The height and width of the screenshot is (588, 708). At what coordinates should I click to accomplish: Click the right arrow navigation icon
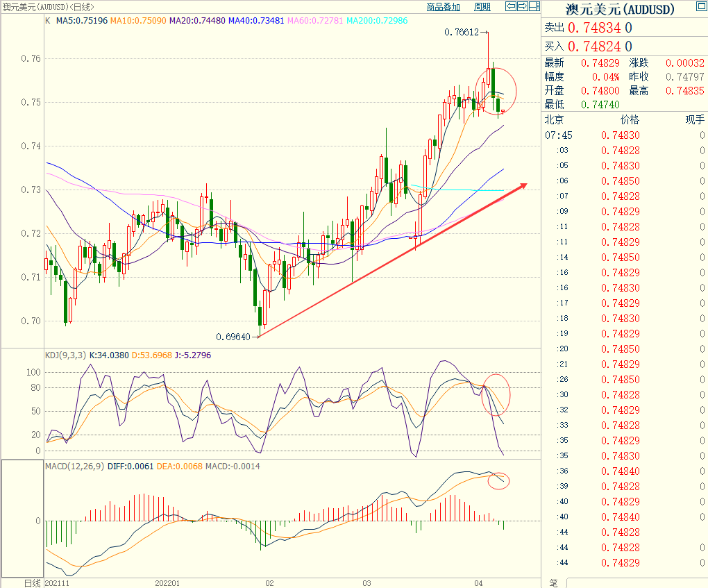tap(523, 6)
